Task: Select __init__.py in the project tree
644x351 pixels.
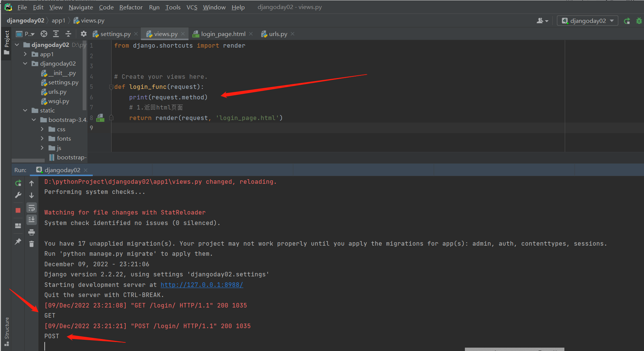Action: pos(59,73)
